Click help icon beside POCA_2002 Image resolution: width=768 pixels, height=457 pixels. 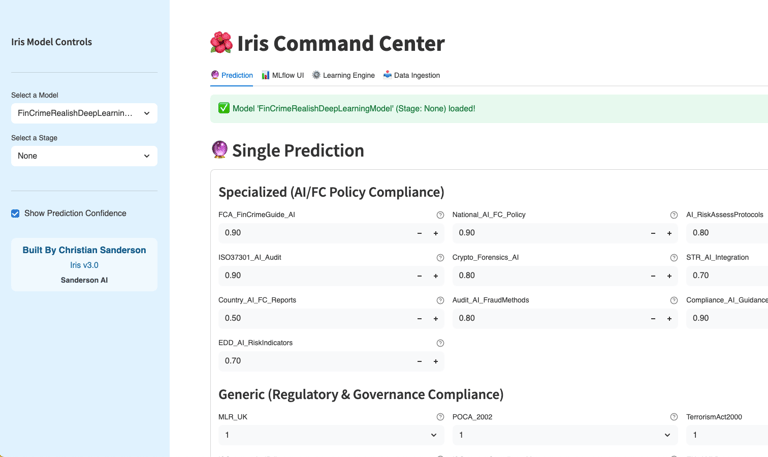(x=674, y=417)
